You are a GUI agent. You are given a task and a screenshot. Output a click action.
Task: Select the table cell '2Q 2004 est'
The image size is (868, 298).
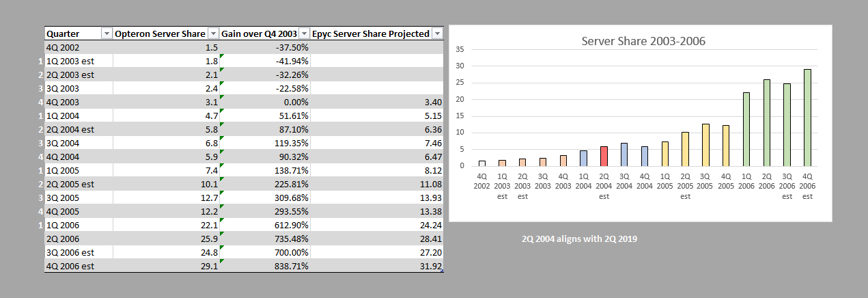pyautogui.click(x=79, y=129)
